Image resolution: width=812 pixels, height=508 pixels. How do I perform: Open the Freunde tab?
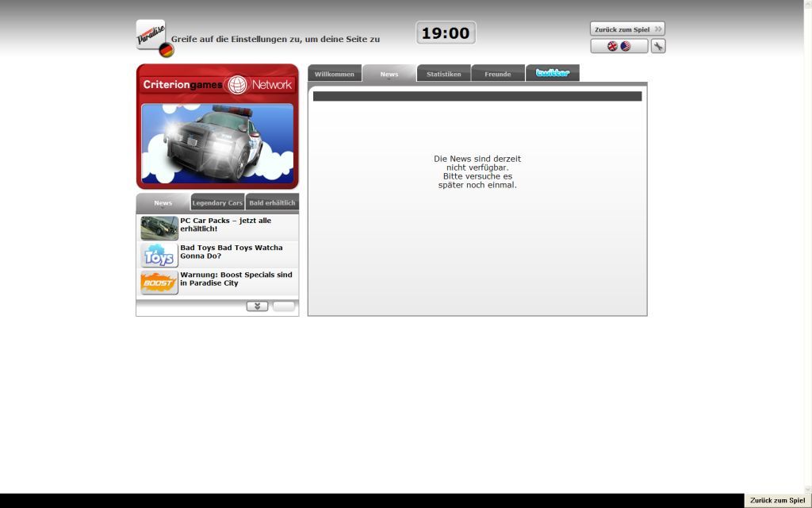[x=498, y=74]
